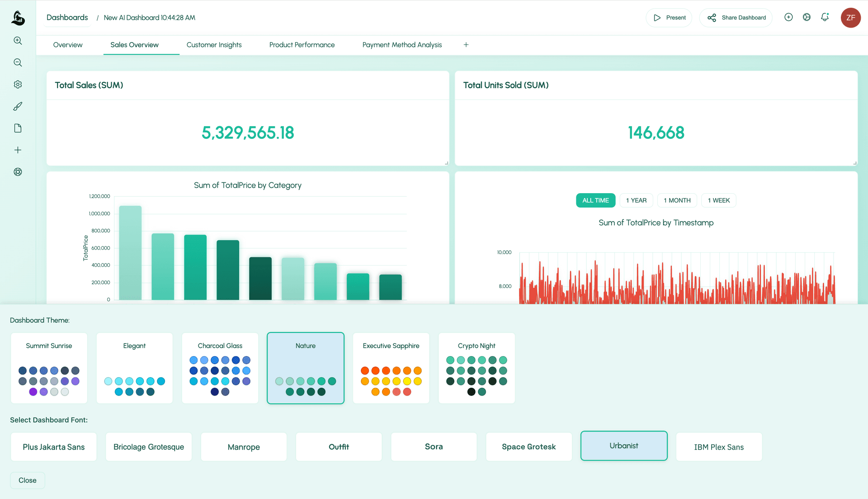Open Payment Method Analysis tab
The width and height of the screenshot is (868, 499).
[402, 45]
